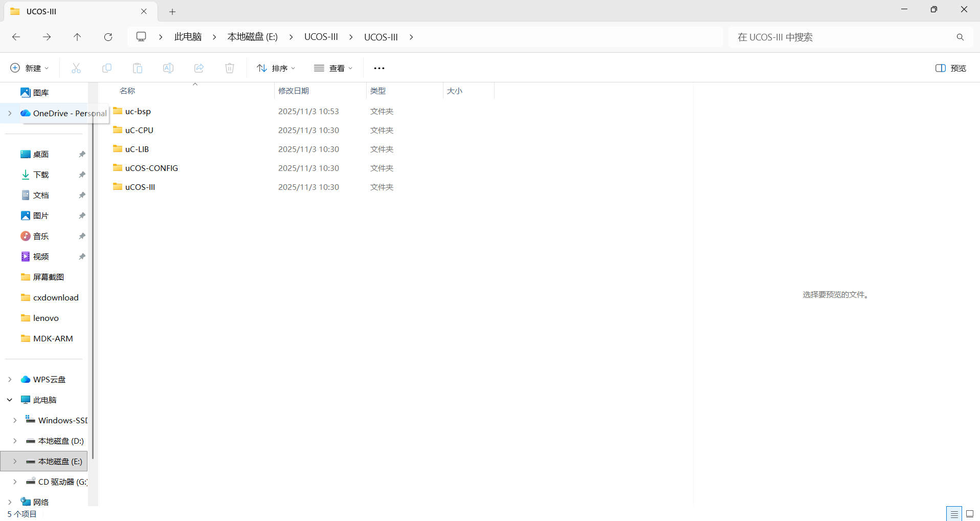Click the Share icon in toolbar
980x521 pixels.
coord(199,68)
